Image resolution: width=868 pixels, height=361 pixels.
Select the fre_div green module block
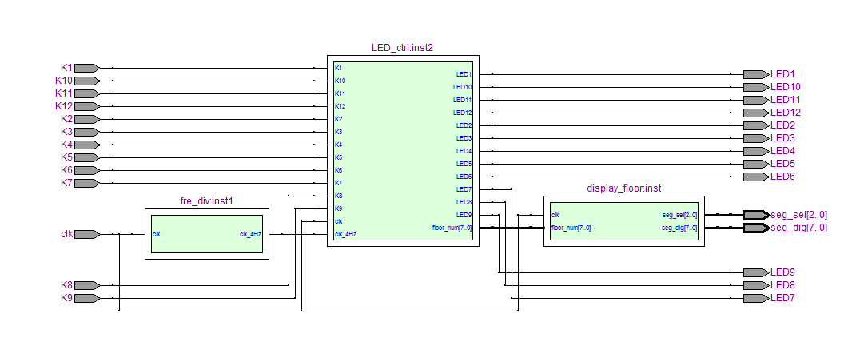tap(206, 234)
